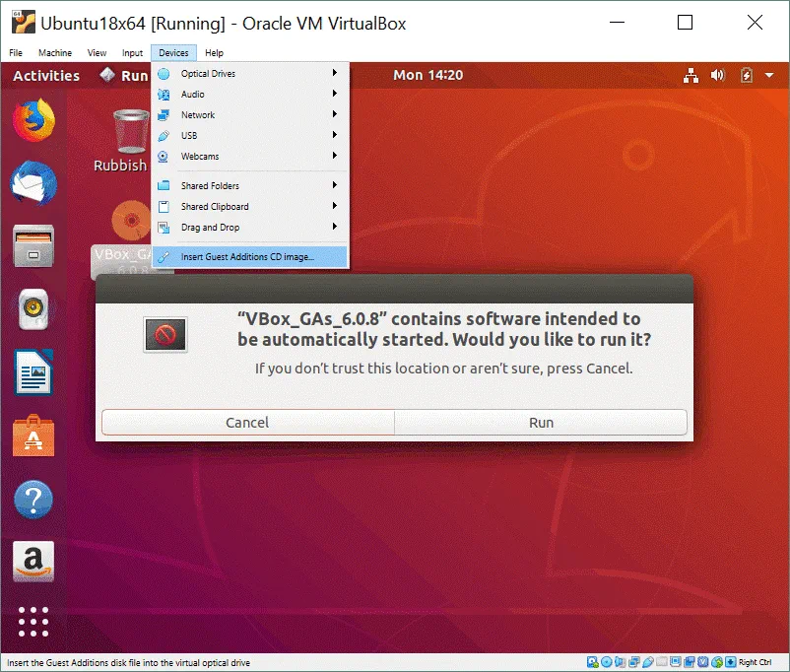Viewport: 790px width, 672px height.
Task: Open the Machine menu
Action: coord(55,53)
